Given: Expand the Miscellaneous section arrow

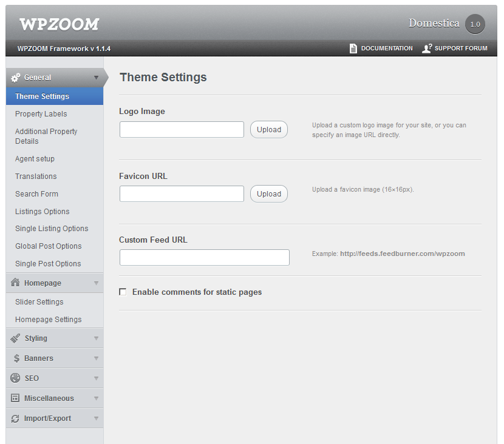Looking at the screenshot, I should pos(96,399).
